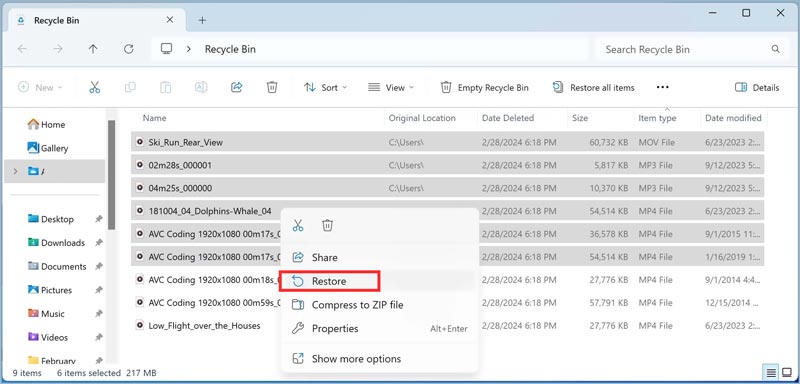Click the breadcrumb chevron before Recycle Bin

[189, 49]
